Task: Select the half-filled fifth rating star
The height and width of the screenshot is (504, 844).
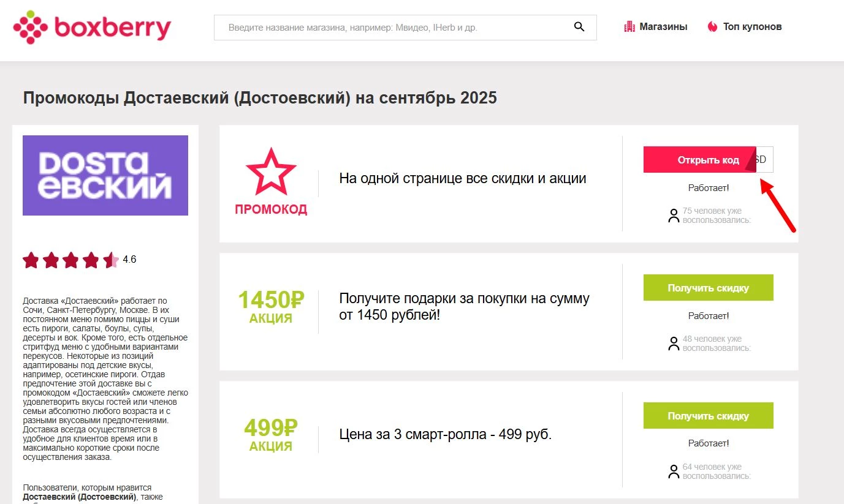Action: pyautogui.click(x=111, y=259)
